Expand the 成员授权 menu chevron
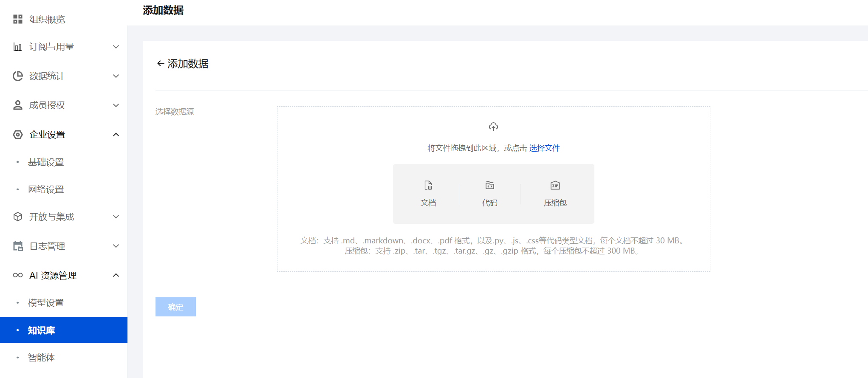Viewport: 868px width, 378px height. (x=116, y=105)
